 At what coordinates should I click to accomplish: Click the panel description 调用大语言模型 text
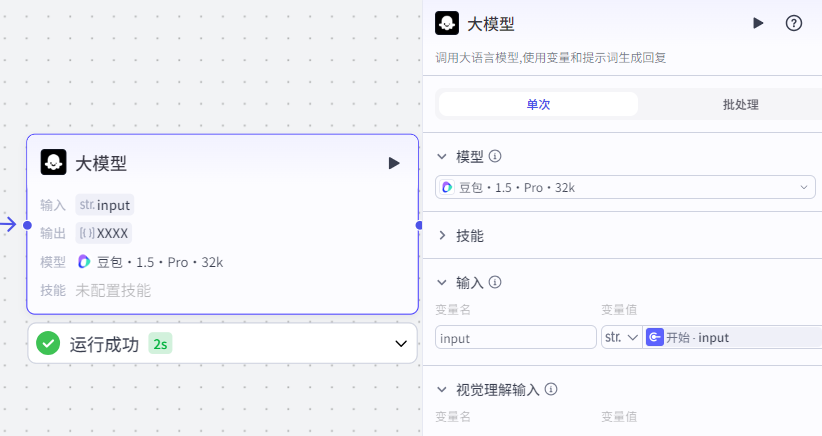551,58
